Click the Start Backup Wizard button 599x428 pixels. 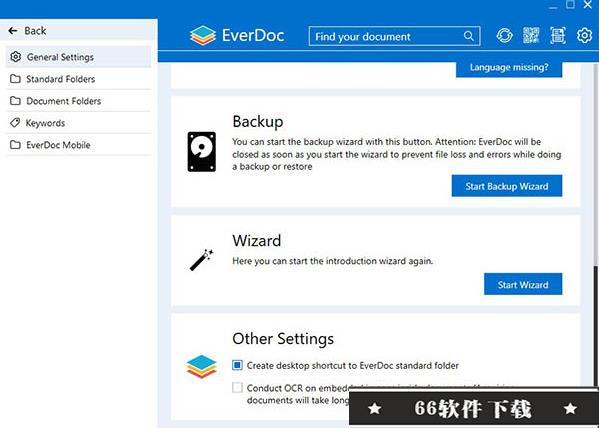507,186
